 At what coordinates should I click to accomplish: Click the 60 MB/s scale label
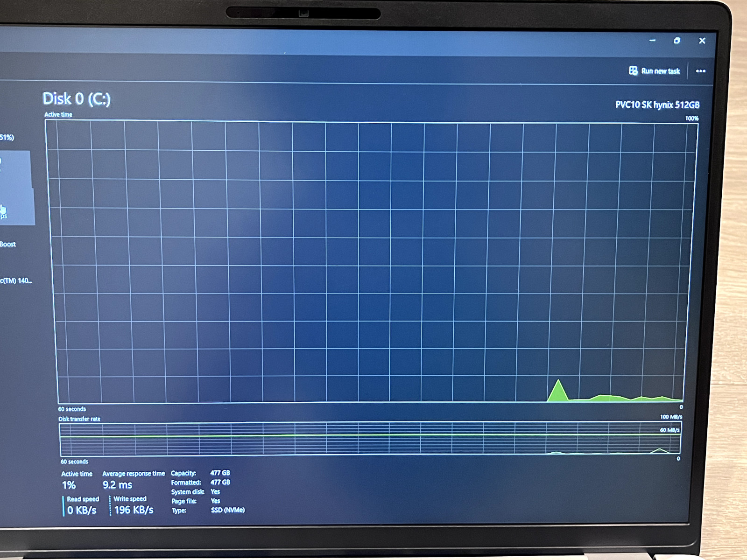tap(669, 430)
